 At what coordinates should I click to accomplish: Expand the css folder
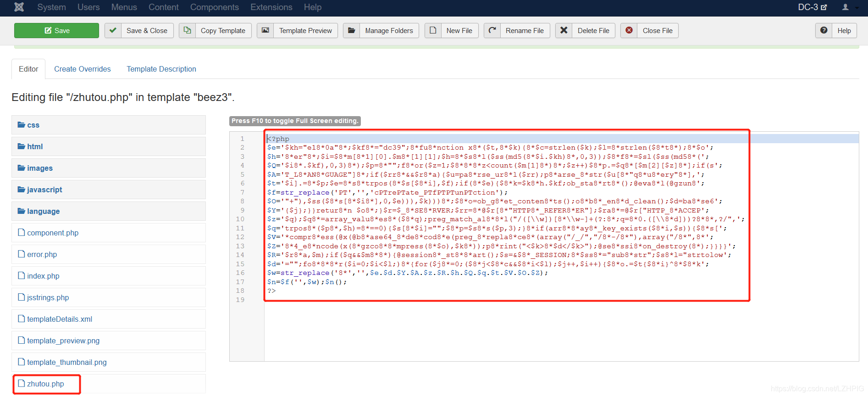(x=109, y=125)
